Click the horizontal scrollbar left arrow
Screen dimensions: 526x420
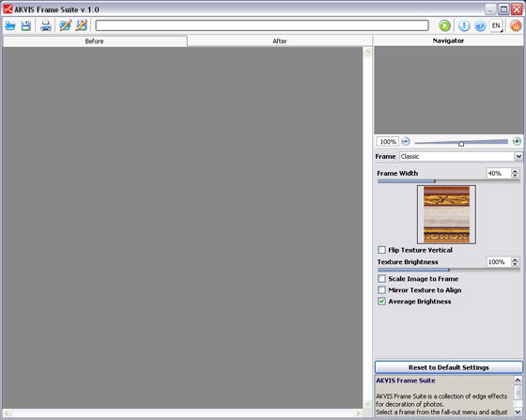click(7, 413)
